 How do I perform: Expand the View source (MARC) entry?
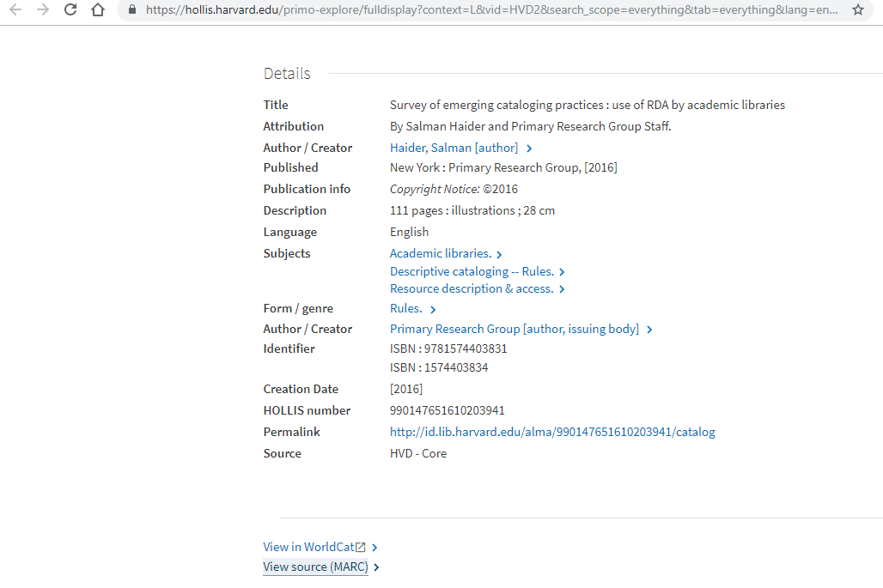[x=376, y=567]
